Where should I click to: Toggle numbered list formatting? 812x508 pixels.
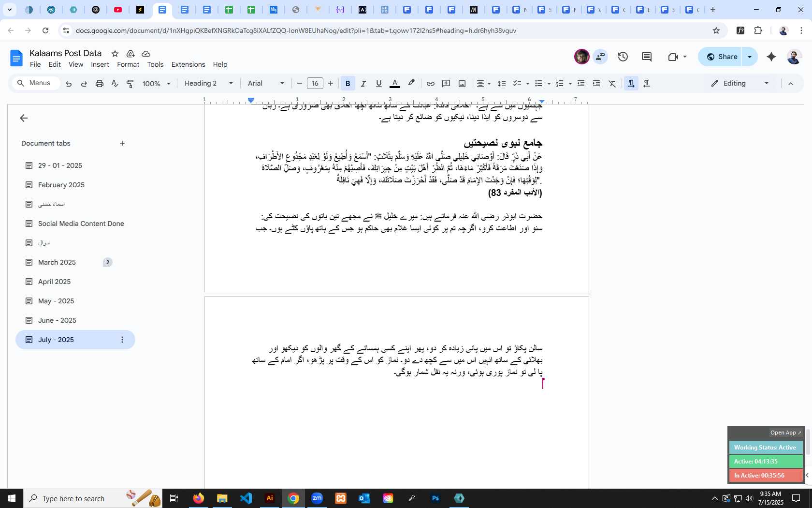pos(560,84)
